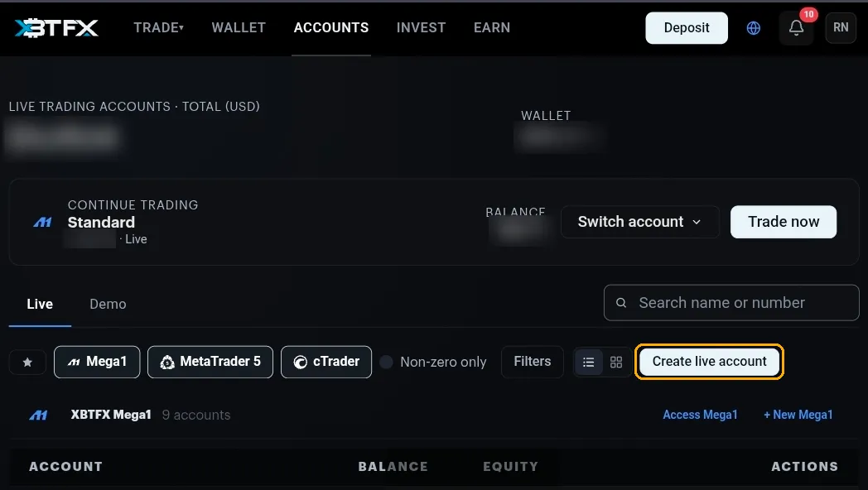
Task: Open the RN profile avatar
Action: point(841,27)
